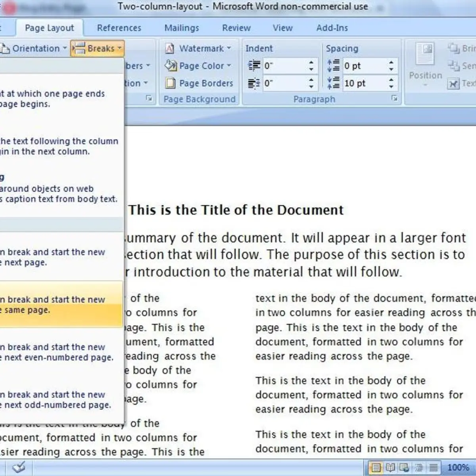Switch to the Page Layout tab
Screen dimensions: 476x476
(49, 28)
